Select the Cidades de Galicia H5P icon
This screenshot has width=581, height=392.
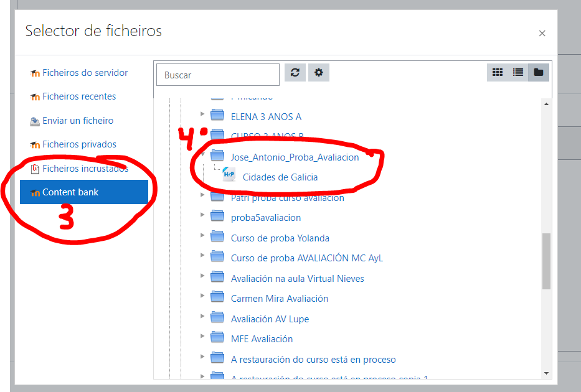229,177
